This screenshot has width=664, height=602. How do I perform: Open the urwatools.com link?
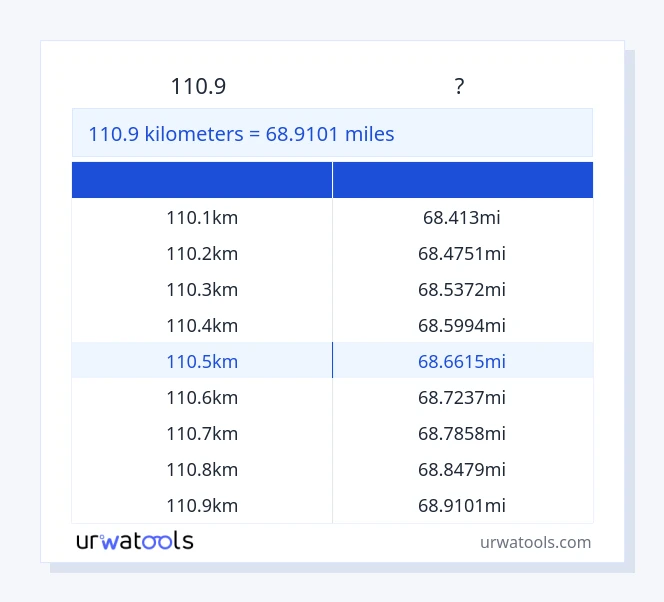point(535,542)
